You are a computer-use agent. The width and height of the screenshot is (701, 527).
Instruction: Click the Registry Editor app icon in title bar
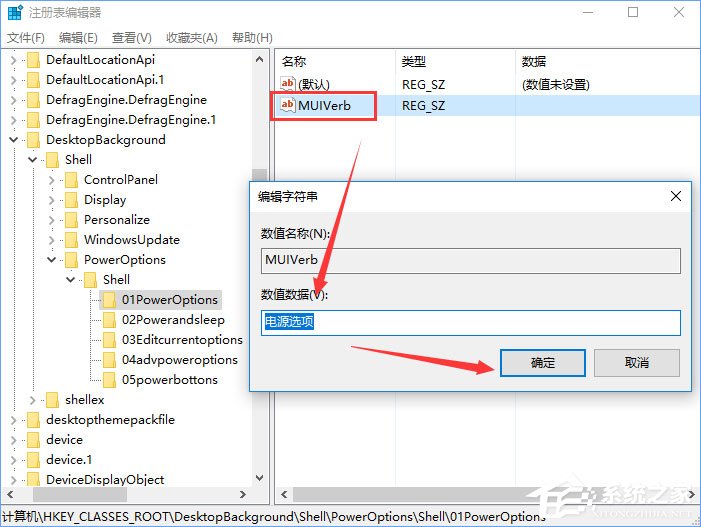pos(15,13)
